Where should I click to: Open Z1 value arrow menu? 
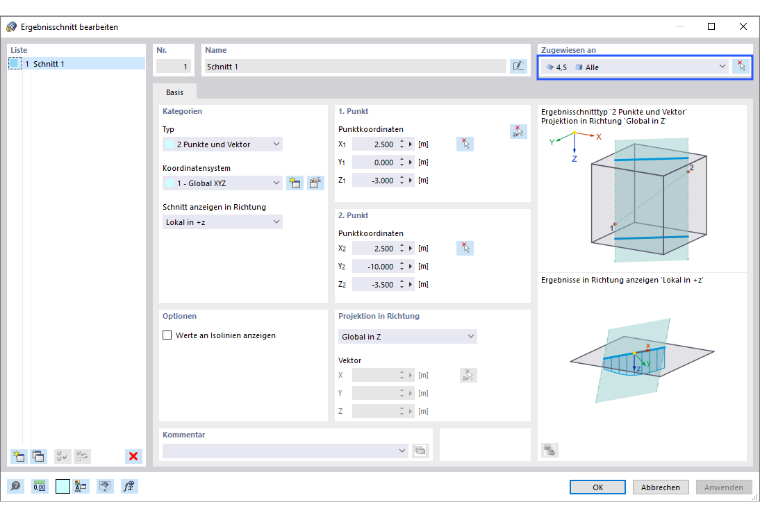(411, 180)
